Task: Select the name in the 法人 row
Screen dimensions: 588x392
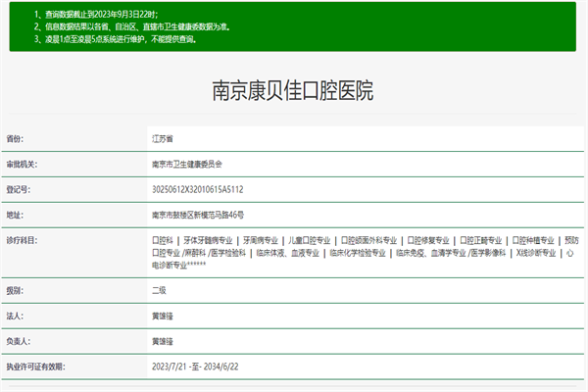Action: (x=163, y=317)
